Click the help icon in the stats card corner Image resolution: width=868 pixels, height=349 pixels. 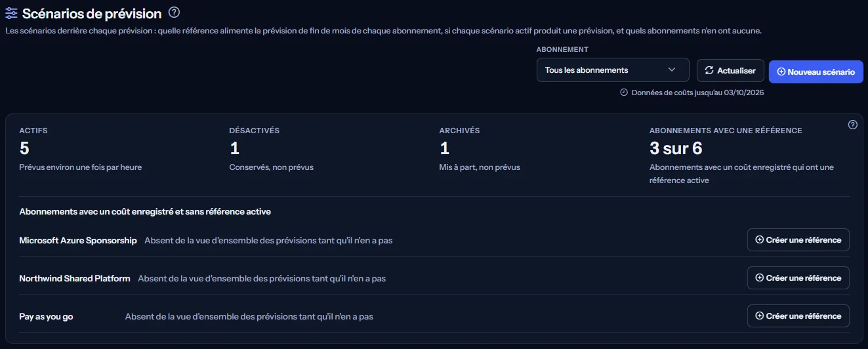853,125
